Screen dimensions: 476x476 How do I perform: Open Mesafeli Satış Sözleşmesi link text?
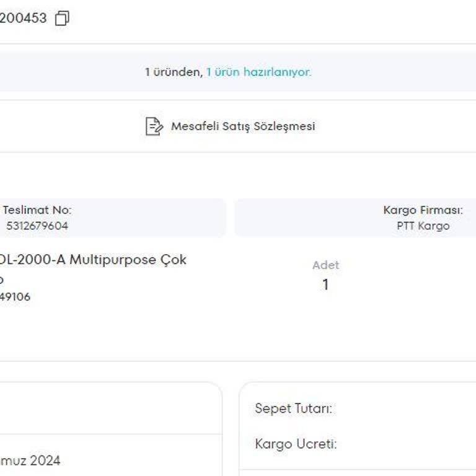[x=243, y=126]
